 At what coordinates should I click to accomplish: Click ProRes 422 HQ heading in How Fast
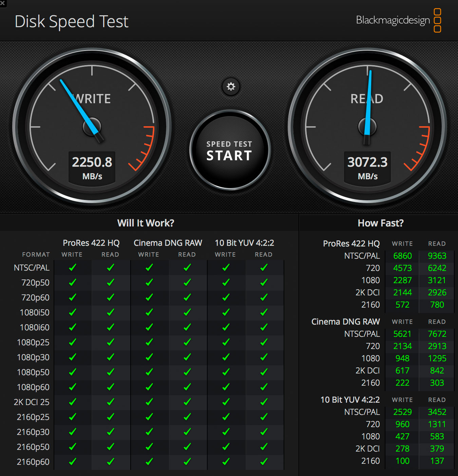[351, 244]
